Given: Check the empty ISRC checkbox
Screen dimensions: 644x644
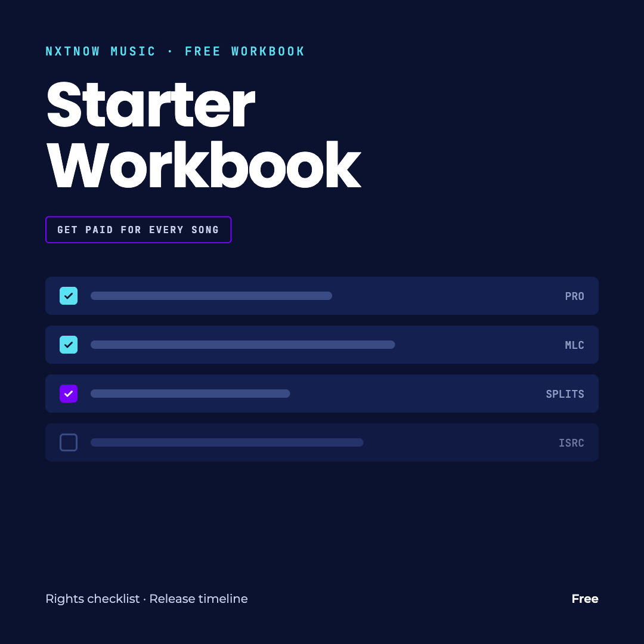Looking at the screenshot, I should pyautogui.click(x=69, y=442).
